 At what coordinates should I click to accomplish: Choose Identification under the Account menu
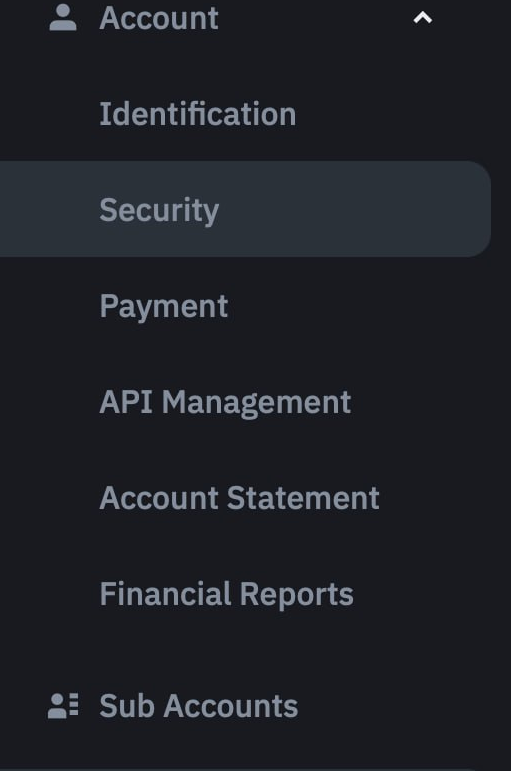coord(198,114)
